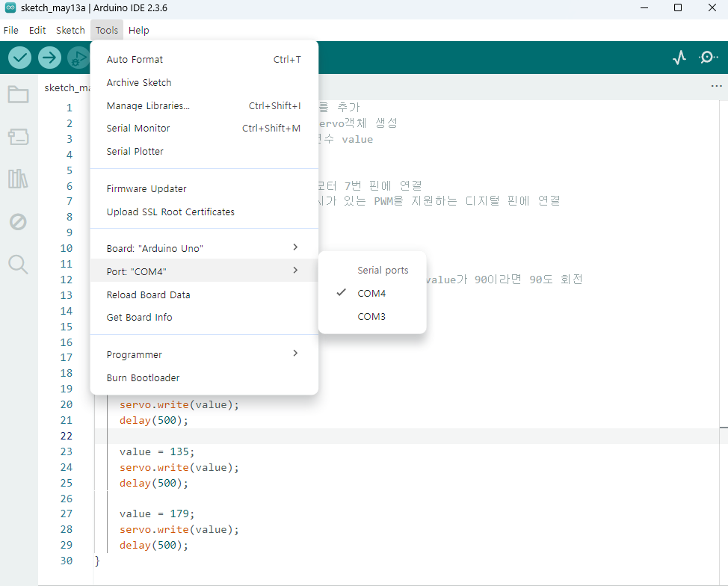Open Boards Manager sidebar icon
Image resolution: width=728 pixels, height=586 pixels.
point(18,137)
